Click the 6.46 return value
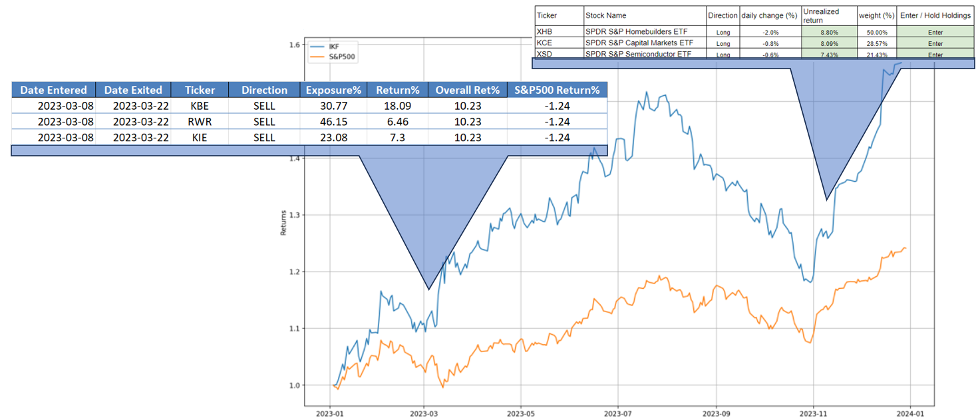980x420 pixels. [x=397, y=121]
